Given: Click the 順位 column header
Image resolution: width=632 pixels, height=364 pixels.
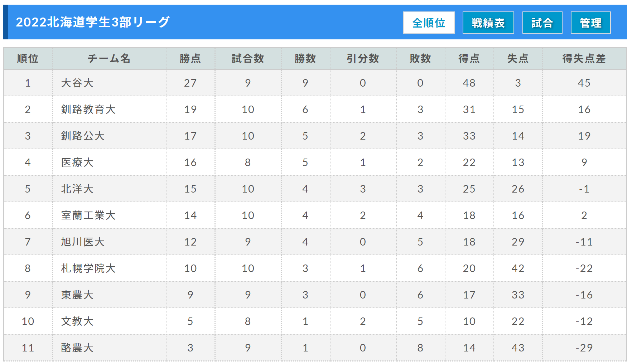Looking at the screenshot, I should click(x=28, y=59).
